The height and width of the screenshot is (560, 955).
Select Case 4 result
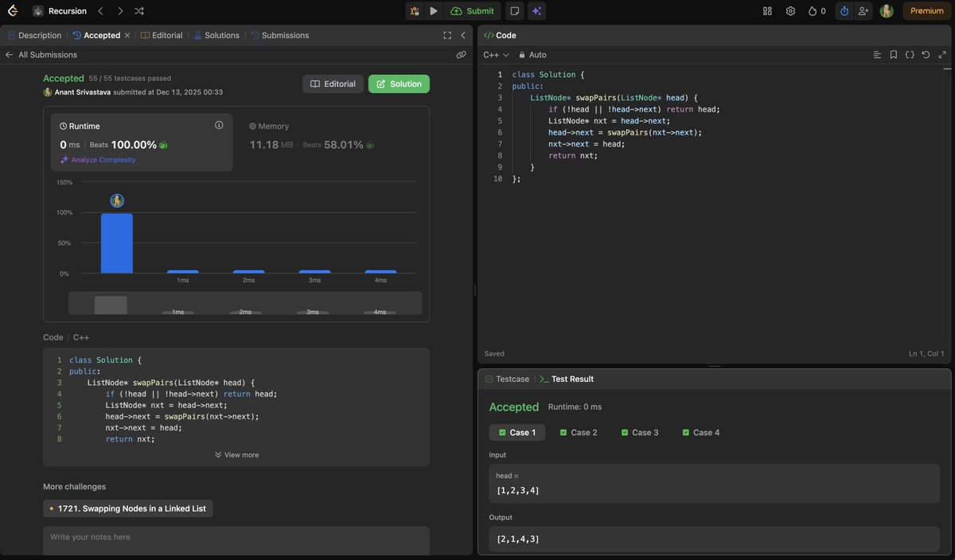coord(700,433)
